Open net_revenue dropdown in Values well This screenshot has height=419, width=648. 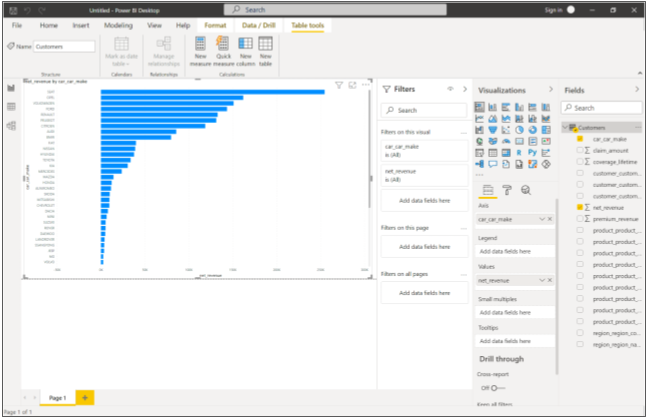click(542, 280)
